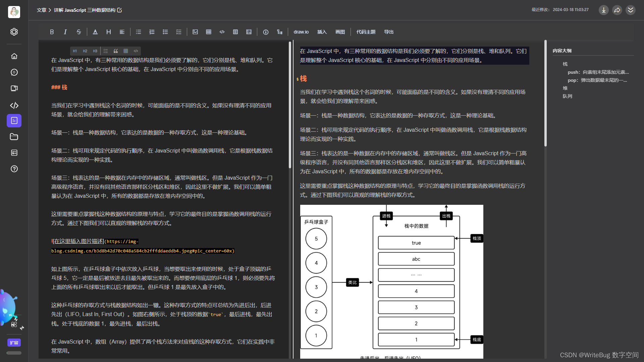
Task: Open the 导出 menu
Action: point(388,32)
